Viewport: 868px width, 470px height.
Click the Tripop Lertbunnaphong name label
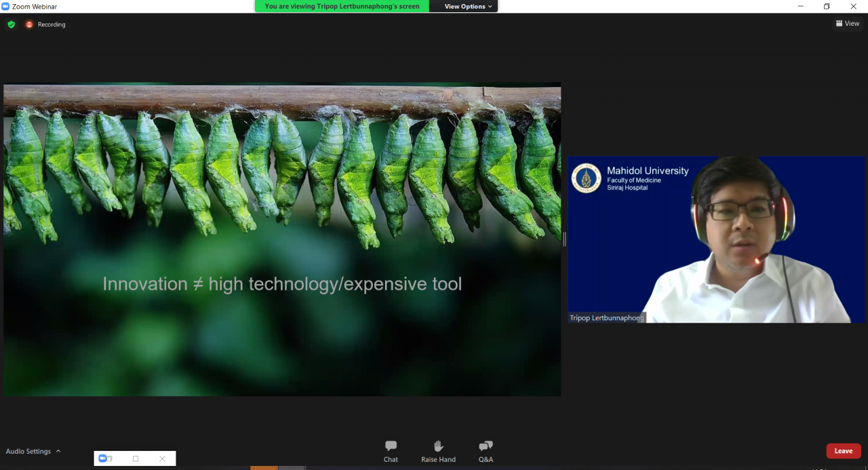coord(607,317)
